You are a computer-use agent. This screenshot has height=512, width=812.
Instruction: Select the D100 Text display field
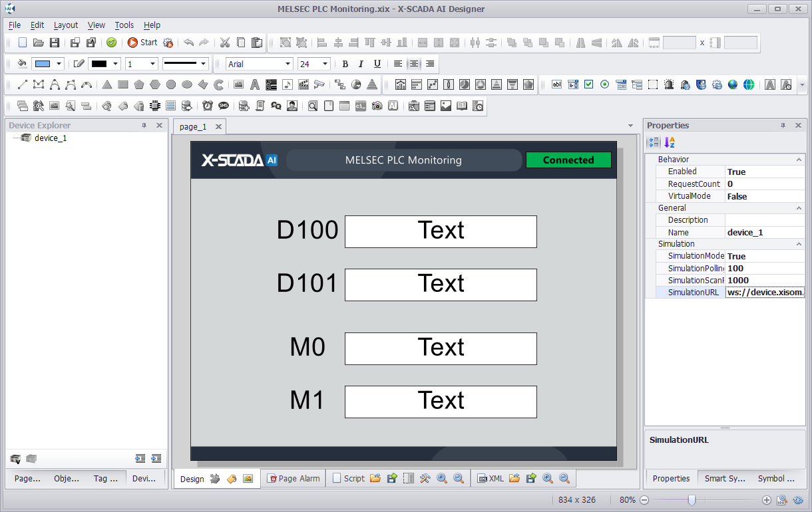[x=441, y=231]
